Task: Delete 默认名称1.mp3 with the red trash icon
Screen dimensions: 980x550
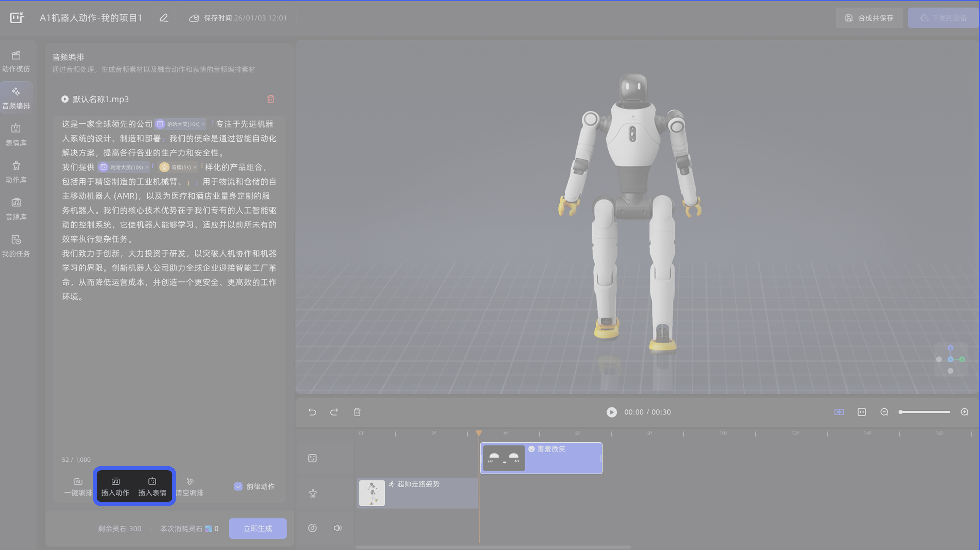Action: (270, 99)
